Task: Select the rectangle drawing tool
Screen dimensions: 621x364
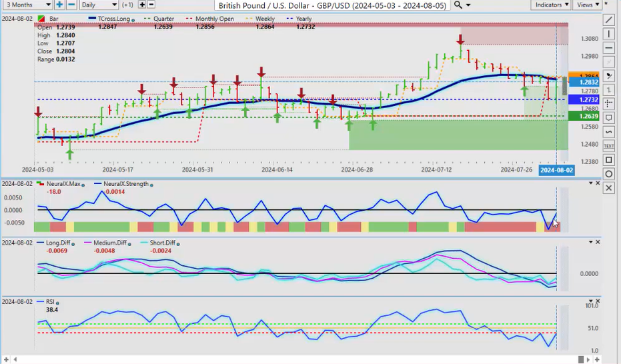Action: pyautogui.click(x=609, y=160)
